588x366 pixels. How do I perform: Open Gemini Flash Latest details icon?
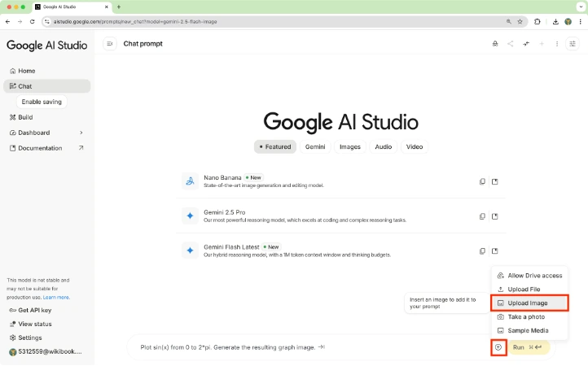[x=495, y=251]
